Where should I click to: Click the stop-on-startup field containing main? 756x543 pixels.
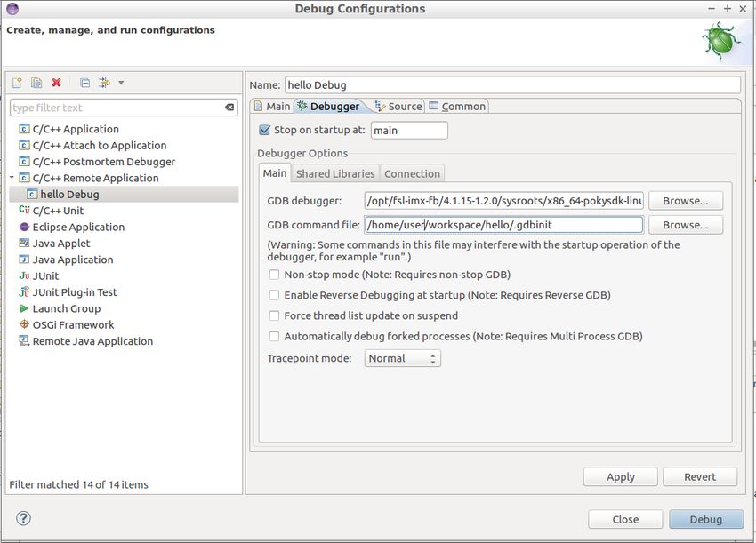pos(409,131)
